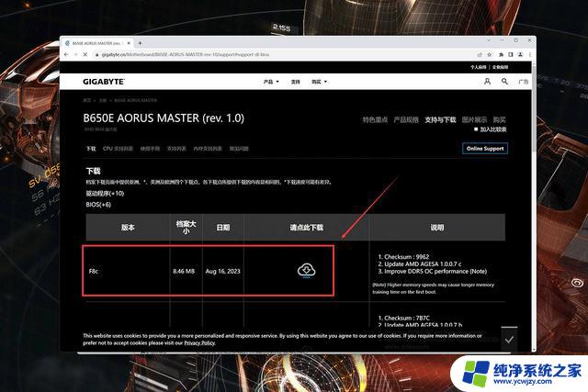Switch to the 产品规格 tab
The image size is (588, 392).
[406, 120]
